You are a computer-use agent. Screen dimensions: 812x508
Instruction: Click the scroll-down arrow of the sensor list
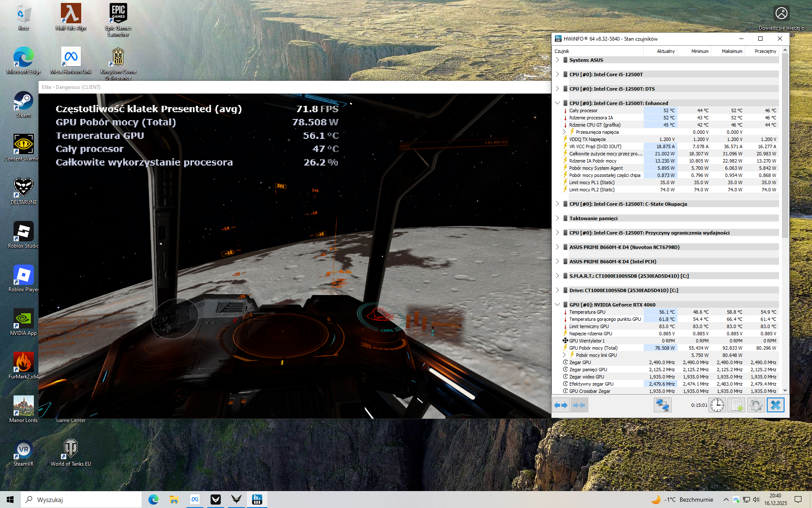click(785, 390)
